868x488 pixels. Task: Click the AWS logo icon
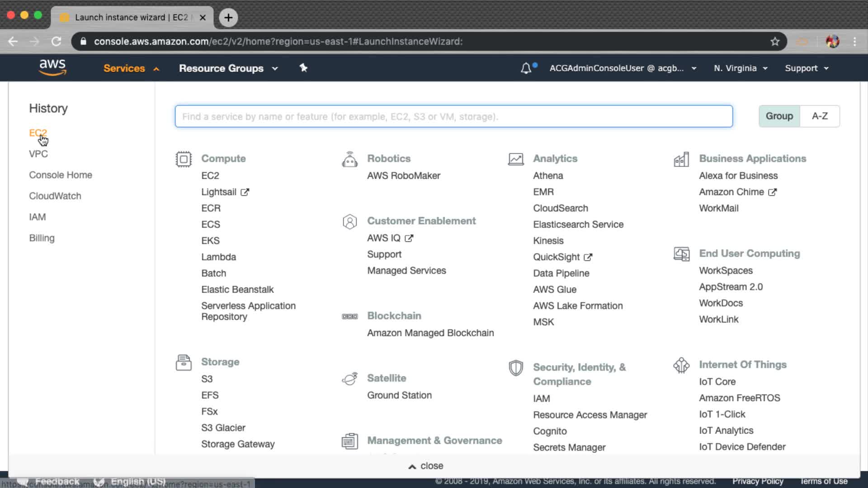52,67
